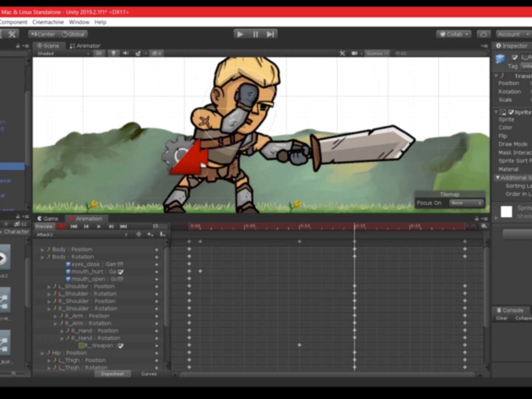This screenshot has width=532, height=399.
Task: Jump to first keyframe in Animation panel
Action: point(74,226)
